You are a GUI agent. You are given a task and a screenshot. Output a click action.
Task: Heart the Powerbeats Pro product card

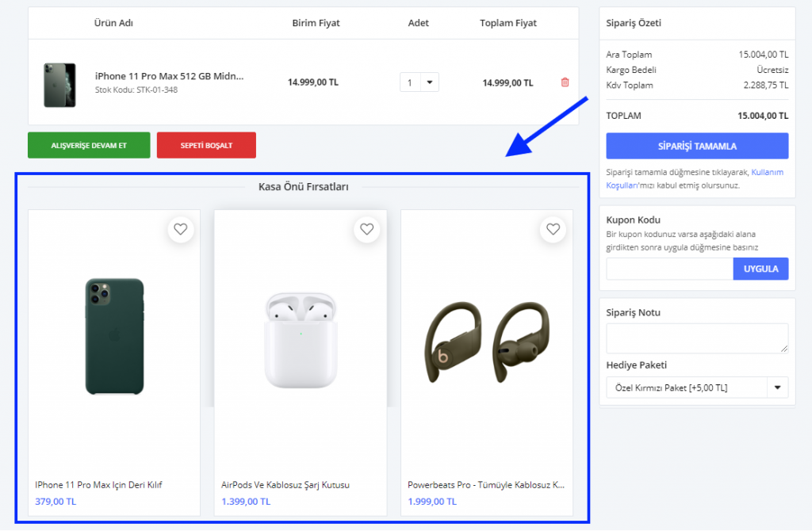553,229
